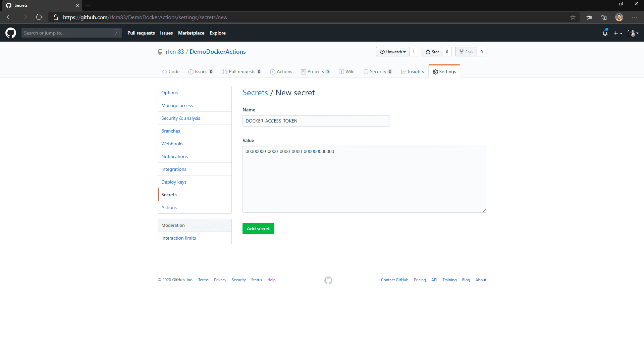Switch to the repository Pull requests tab
This screenshot has height=349, width=644.
point(241,71)
